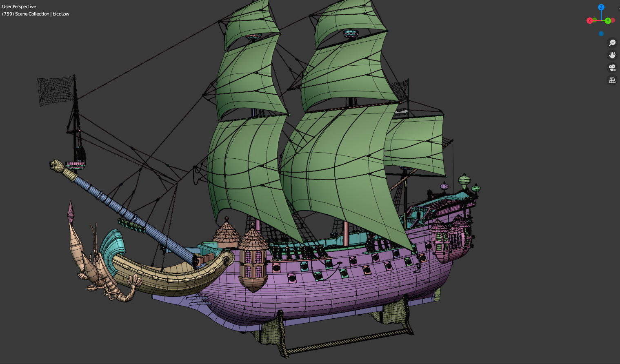Image resolution: width=620 pixels, height=364 pixels.
Task: Click the "User Perspective" label
Action: (x=19, y=7)
